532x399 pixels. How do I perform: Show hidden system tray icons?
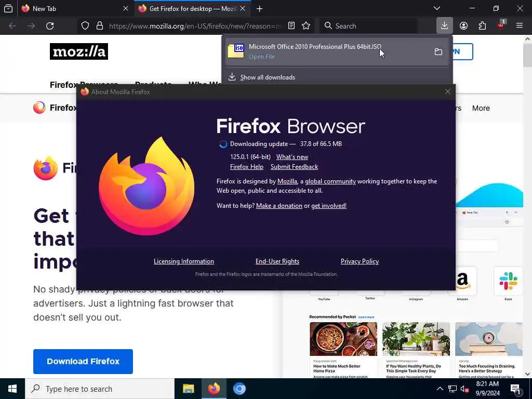440,389
